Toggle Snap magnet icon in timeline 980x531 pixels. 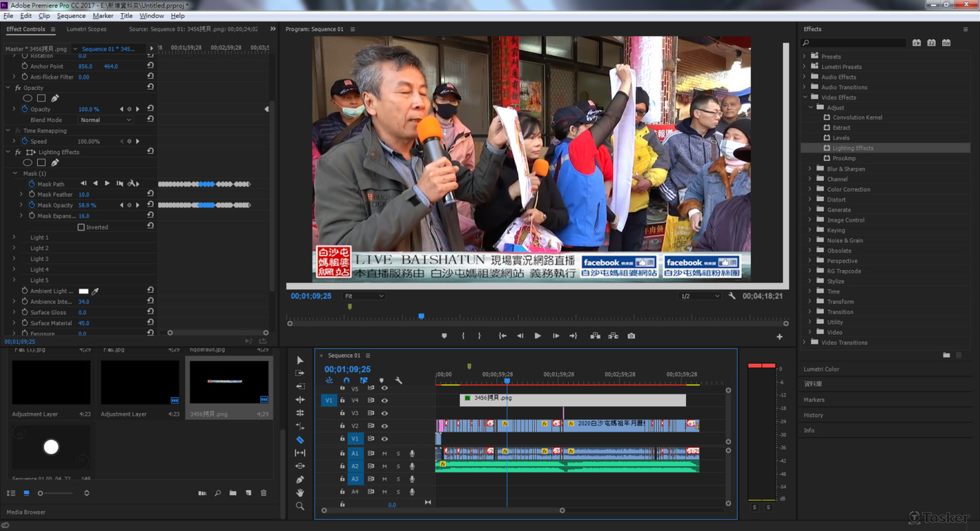tap(346, 381)
